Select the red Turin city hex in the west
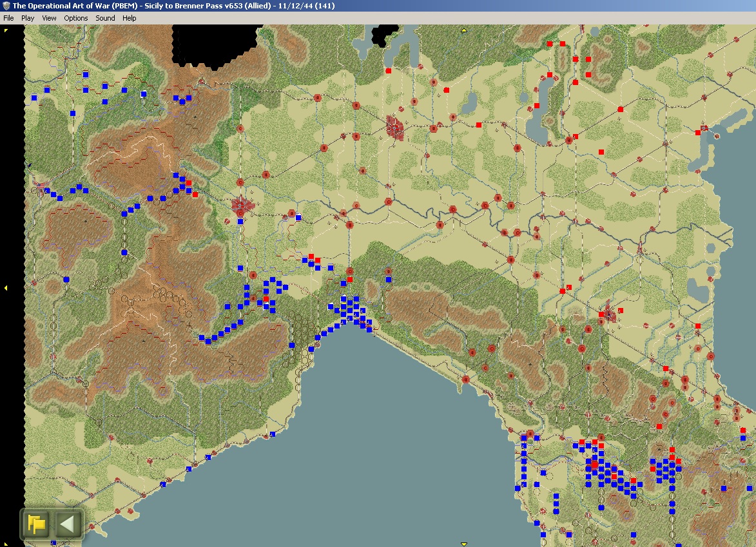Viewport: 756px width, 547px height. pyautogui.click(x=242, y=206)
